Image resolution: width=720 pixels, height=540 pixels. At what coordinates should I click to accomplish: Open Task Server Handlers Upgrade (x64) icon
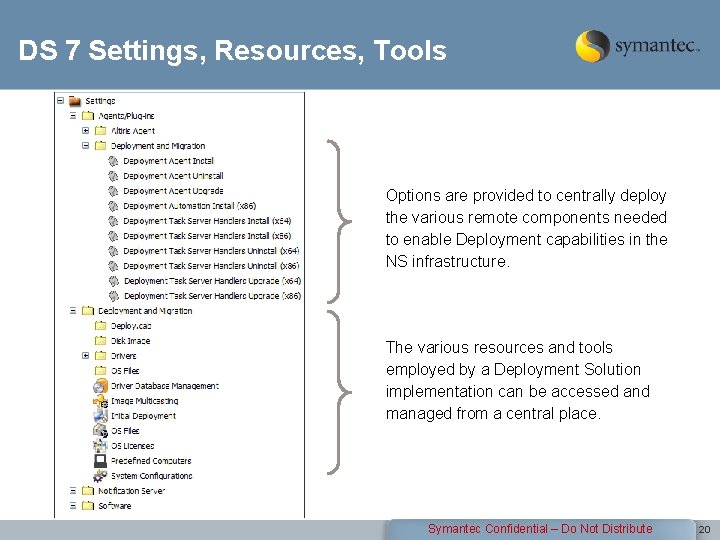click(113, 281)
